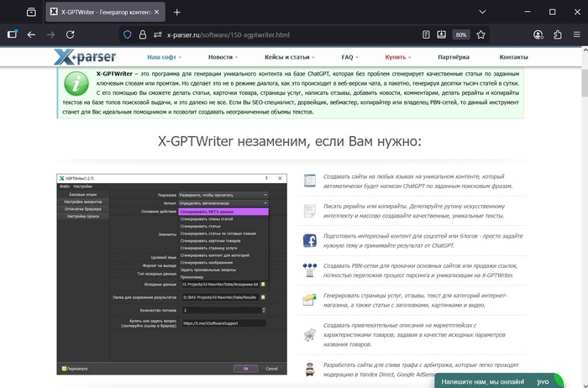Switch to the Настройки прокси tab

tap(82, 217)
